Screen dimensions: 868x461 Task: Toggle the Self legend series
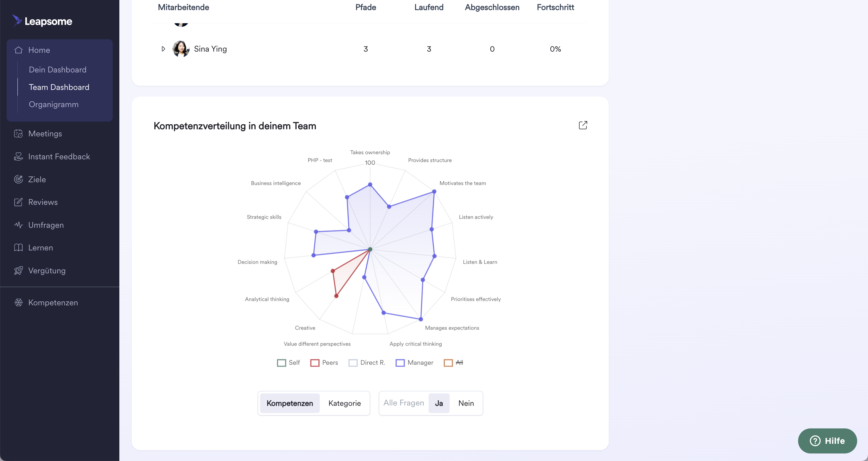(x=288, y=363)
